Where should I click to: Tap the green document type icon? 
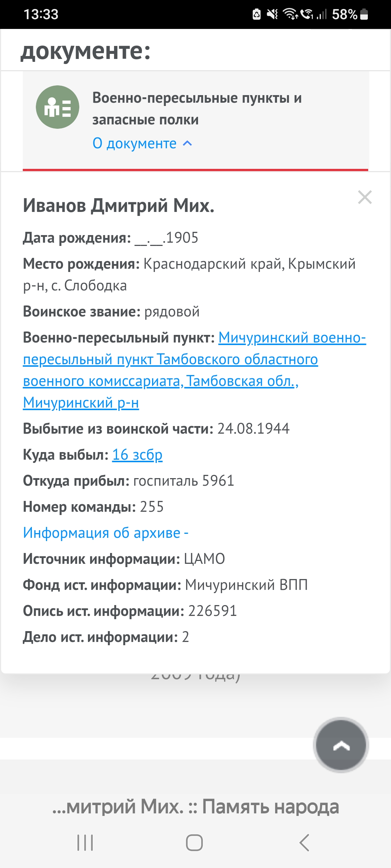click(x=58, y=107)
